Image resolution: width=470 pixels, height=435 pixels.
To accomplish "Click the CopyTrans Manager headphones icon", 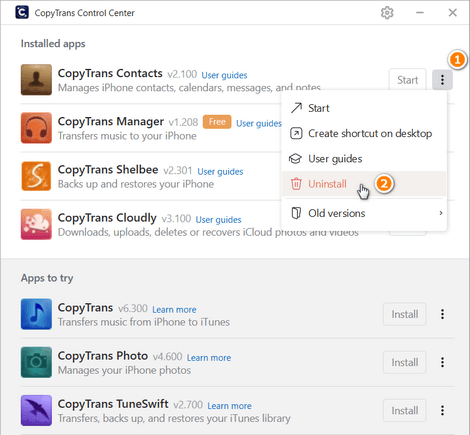I will [x=36, y=128].
